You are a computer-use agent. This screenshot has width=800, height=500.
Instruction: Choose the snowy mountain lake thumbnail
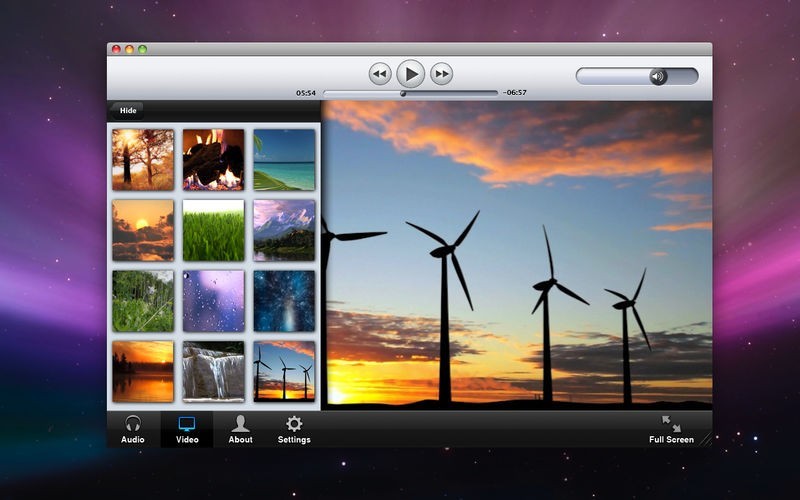284,230
